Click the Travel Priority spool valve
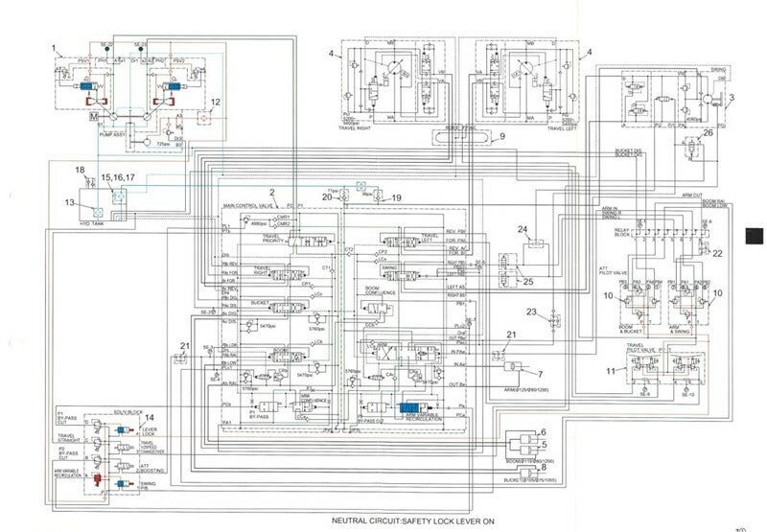 310,241
